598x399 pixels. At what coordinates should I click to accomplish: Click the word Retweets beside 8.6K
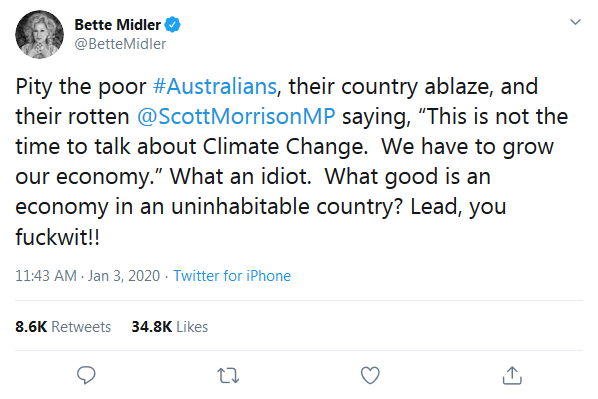[81, 327]
